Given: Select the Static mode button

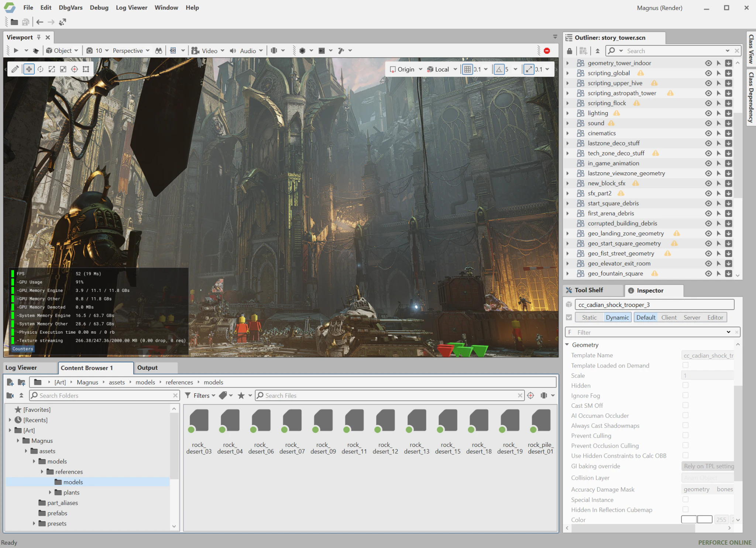Looking at the screenshot, I should tap(589, 317).
